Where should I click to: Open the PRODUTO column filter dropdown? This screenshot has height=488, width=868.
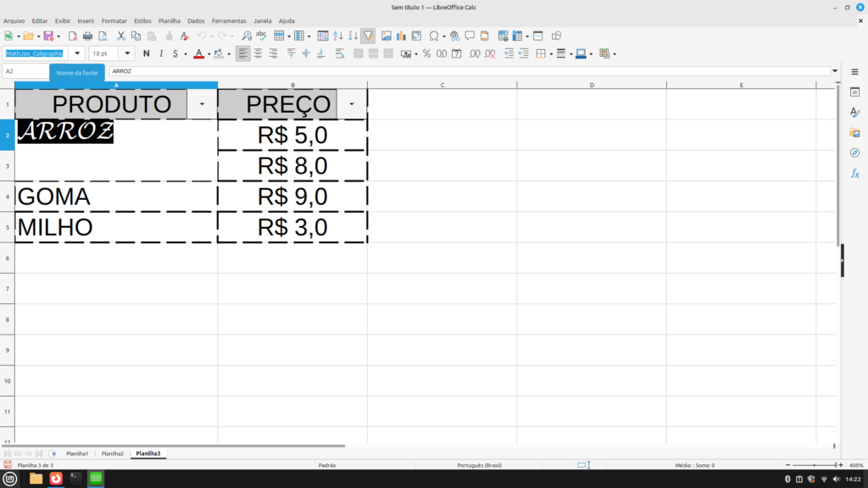[201, 103]
